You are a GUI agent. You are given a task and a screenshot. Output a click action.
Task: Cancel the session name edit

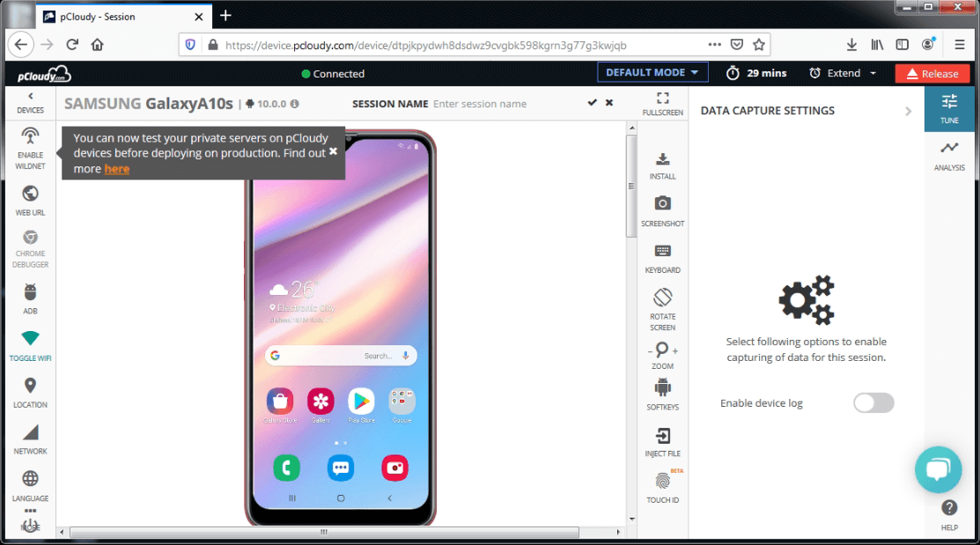pyautogui.click(x=608, y=102)
